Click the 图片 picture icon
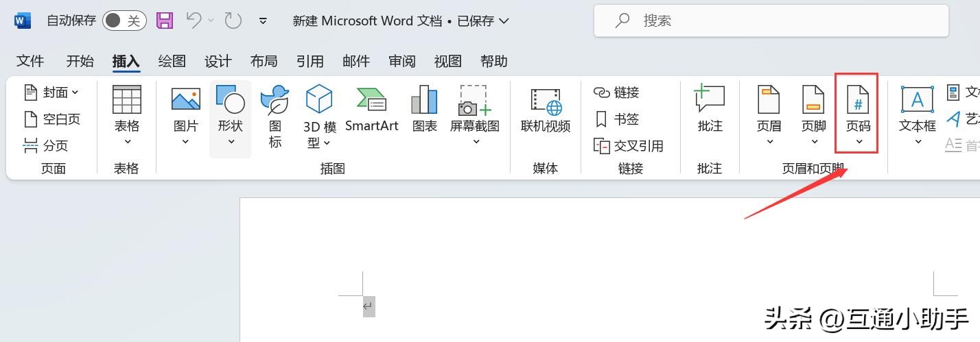Viewport: 980px width, 342px height. (x=185, y=99)
